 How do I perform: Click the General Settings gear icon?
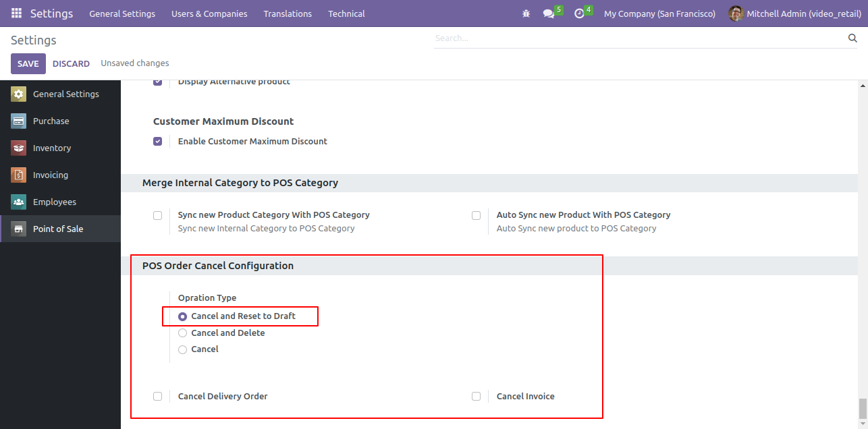18,94
